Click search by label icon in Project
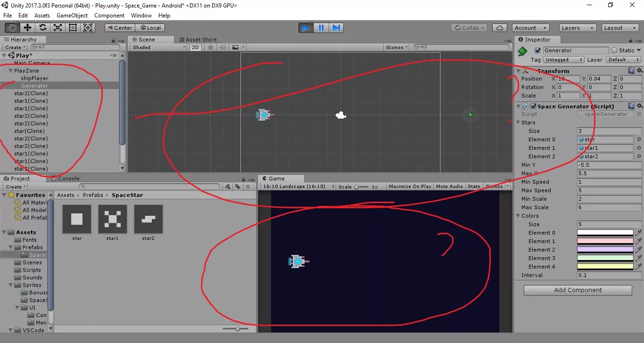 click(x=238, y=187)
